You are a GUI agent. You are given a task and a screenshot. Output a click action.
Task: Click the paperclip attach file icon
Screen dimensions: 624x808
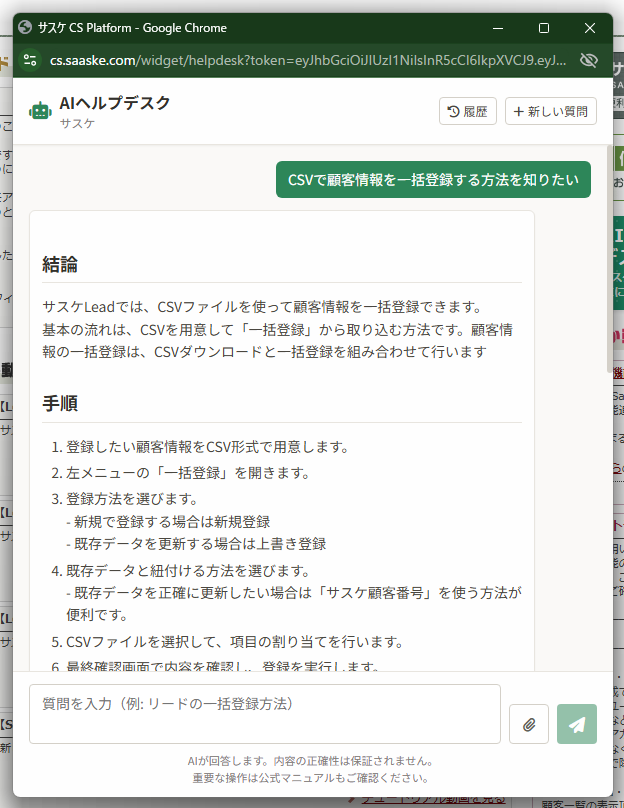coord(529,724)
